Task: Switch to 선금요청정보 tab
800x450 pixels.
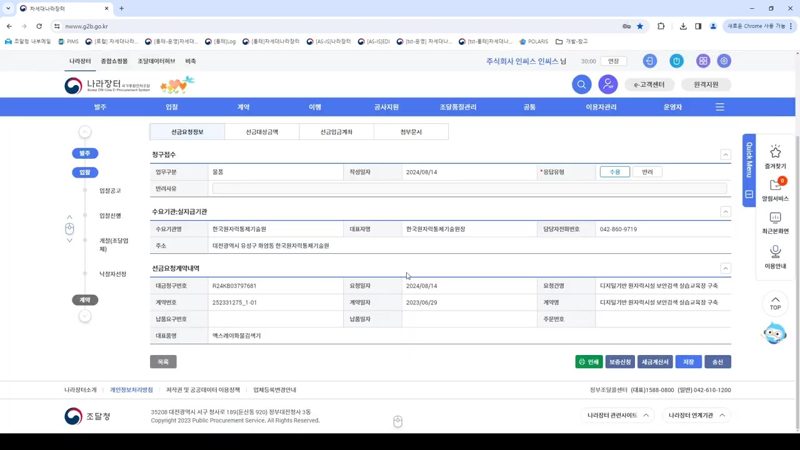Action: (x=187, y=132)
